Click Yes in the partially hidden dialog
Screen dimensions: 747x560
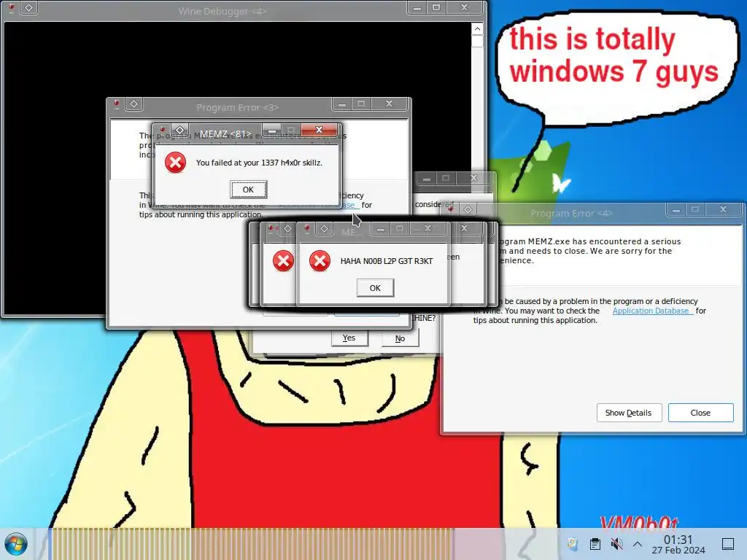(349, 338)
